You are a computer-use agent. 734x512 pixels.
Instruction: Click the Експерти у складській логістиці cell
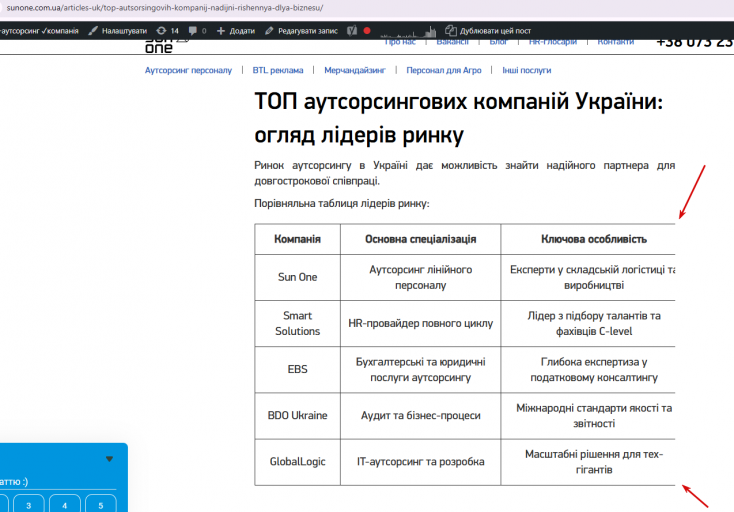point(588,277)
